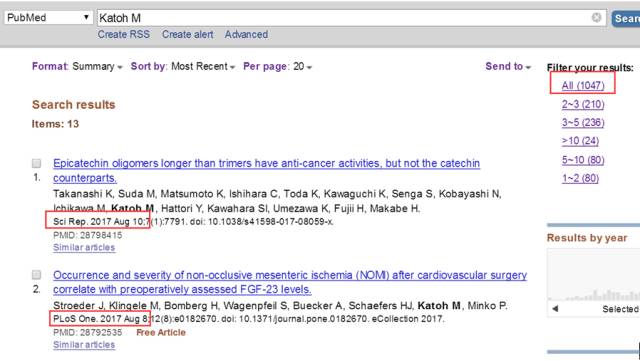
Task: Click the Results by year heading
Action: click(x=587, y=238)
